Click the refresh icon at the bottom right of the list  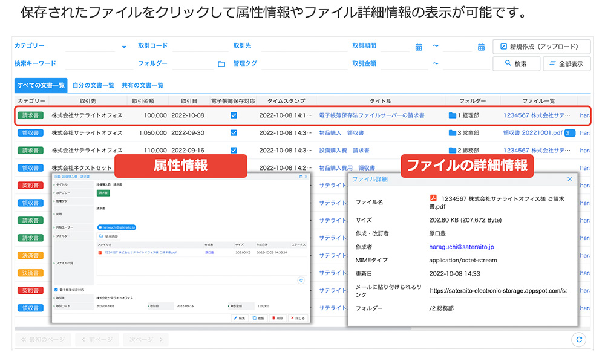pos(579,340)
